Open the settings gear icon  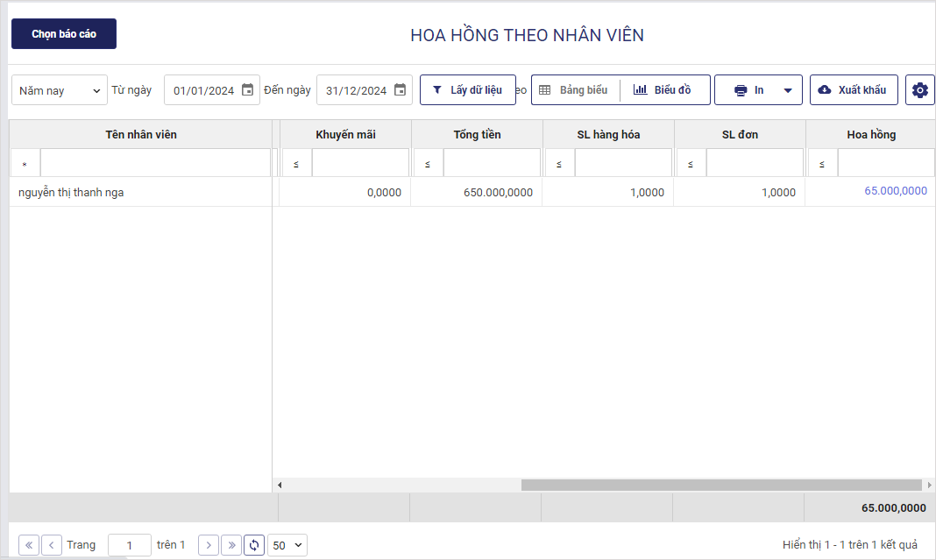(920, 90)
